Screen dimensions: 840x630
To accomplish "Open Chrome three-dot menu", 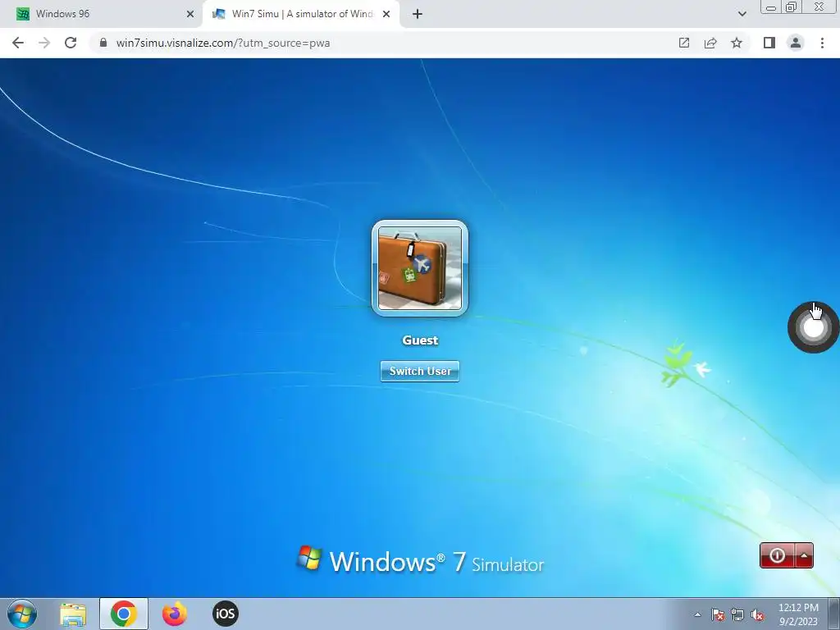I will pos(822,43).
